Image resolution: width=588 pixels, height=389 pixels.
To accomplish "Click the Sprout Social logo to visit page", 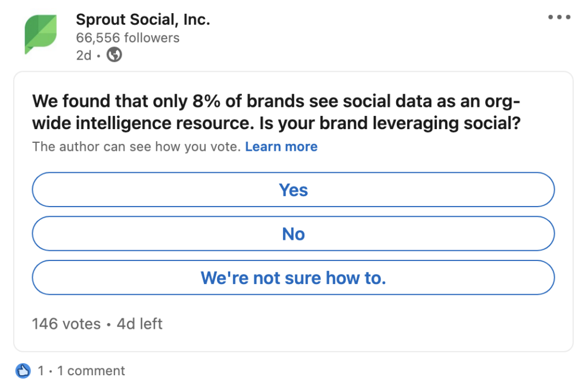I will [x=42, y=35].
